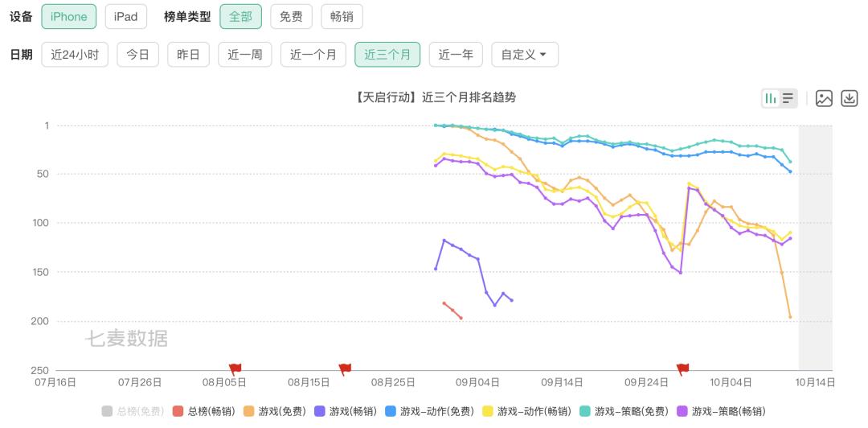Hide the 游戏-策略(畅销) legend series

(x=722, y=411)
